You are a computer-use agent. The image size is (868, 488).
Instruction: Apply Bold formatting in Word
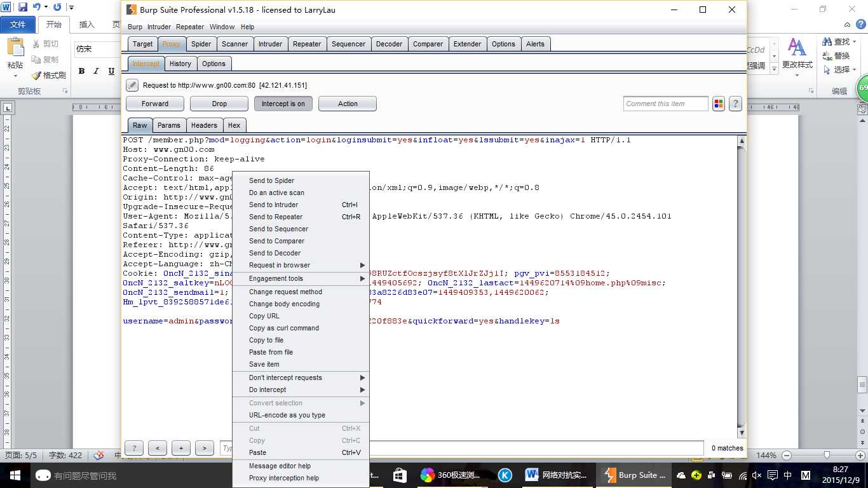click(x=81, y=71)
